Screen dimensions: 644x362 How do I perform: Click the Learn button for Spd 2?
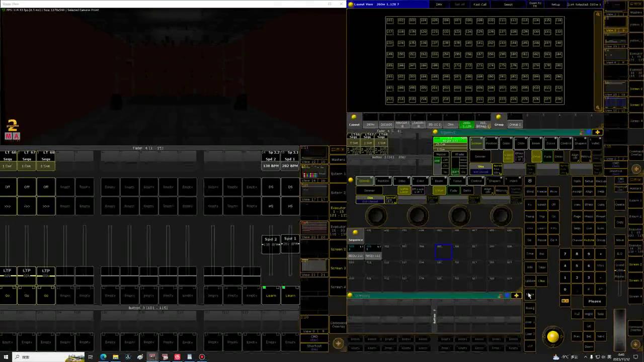point(271,296)
